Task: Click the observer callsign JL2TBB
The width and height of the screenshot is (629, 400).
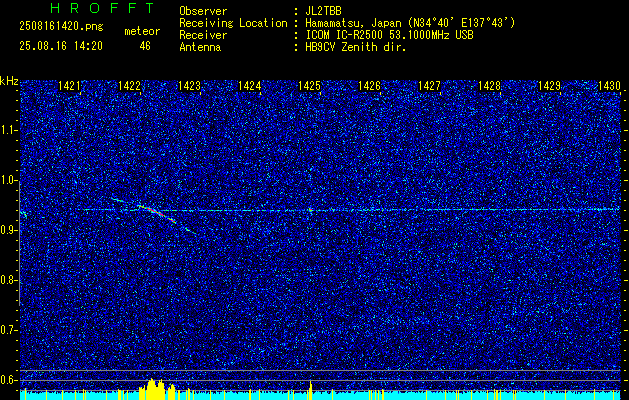Action: click(x=323, y=11)
